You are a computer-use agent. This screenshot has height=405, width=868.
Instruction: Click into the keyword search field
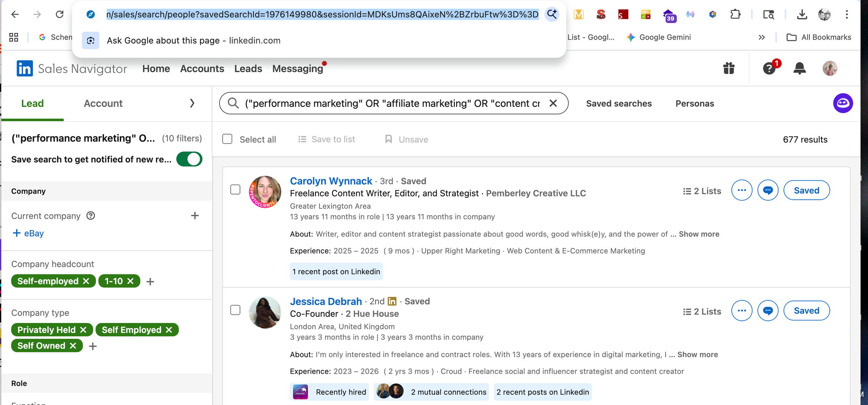[x=391, y=103]
